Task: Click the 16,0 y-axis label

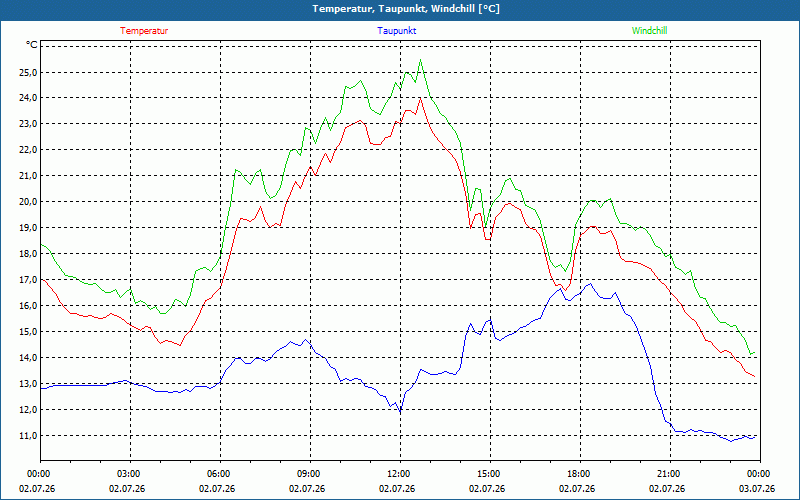Action: (28, 306)
